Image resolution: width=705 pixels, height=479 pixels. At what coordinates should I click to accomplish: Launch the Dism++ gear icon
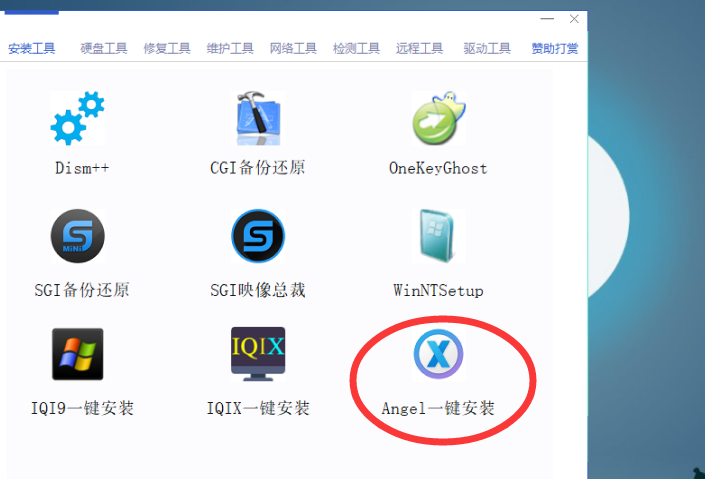pyautogui.click(x=78, y=119)
